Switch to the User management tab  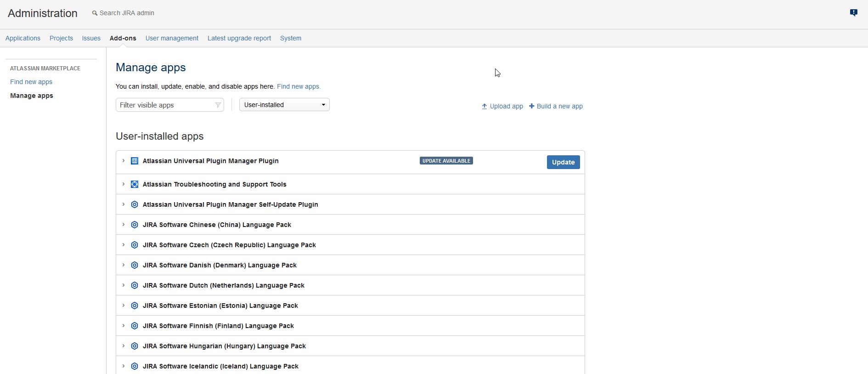[172, 38]
